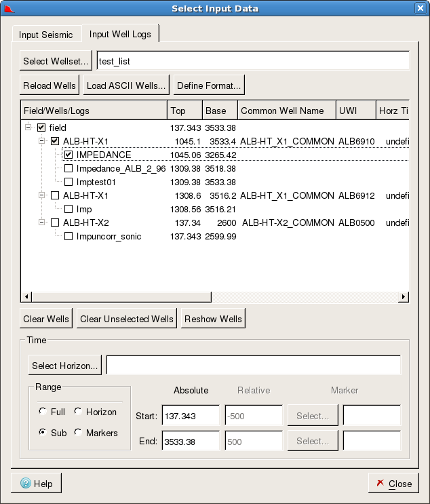Screen dimensions: 430x504
Task: Collapse the ALB-HT-X2 well node
Action: [x=41, y=222]
